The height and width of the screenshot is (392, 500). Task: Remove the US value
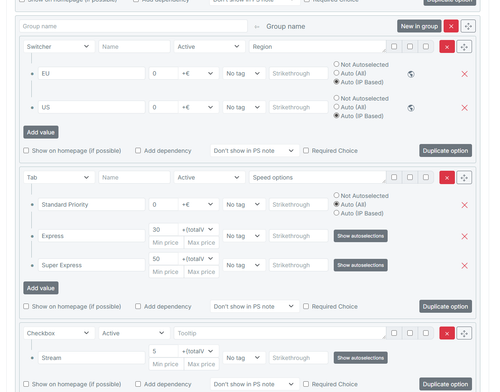point(464,108)
